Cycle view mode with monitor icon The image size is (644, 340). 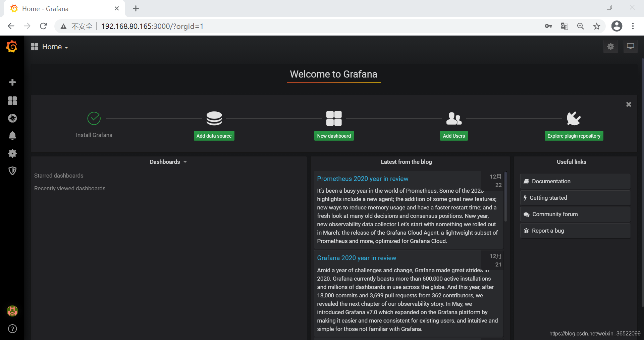pyautogui.click(x=630, y=47)
